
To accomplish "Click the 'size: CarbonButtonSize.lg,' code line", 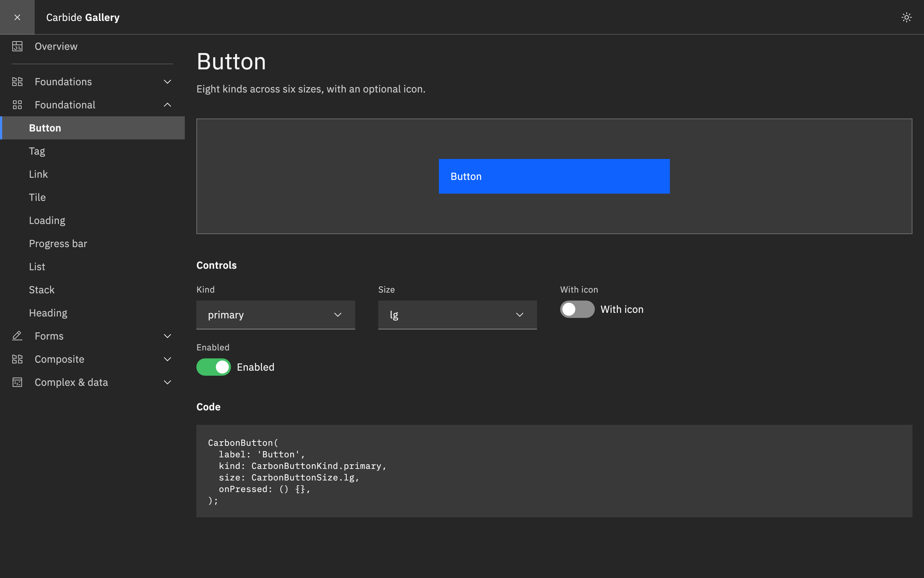I will pos(289,477).
